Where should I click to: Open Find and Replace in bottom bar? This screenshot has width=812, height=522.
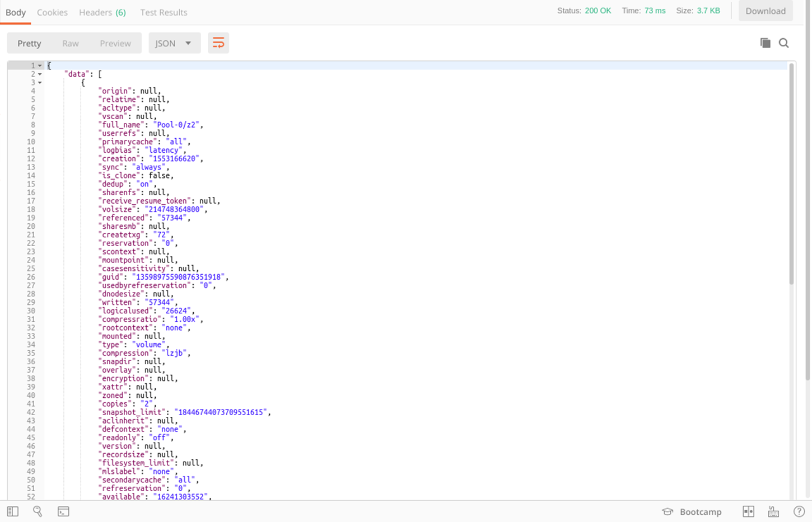(38, 511)
